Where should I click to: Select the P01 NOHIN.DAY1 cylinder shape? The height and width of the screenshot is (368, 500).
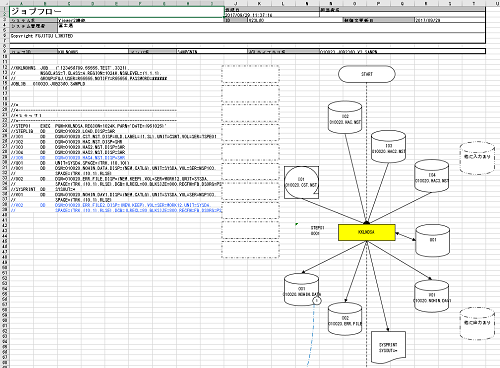coord(432,296)
